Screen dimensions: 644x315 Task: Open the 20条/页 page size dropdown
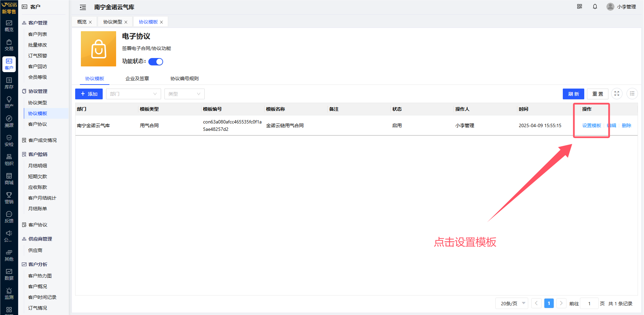512,304
